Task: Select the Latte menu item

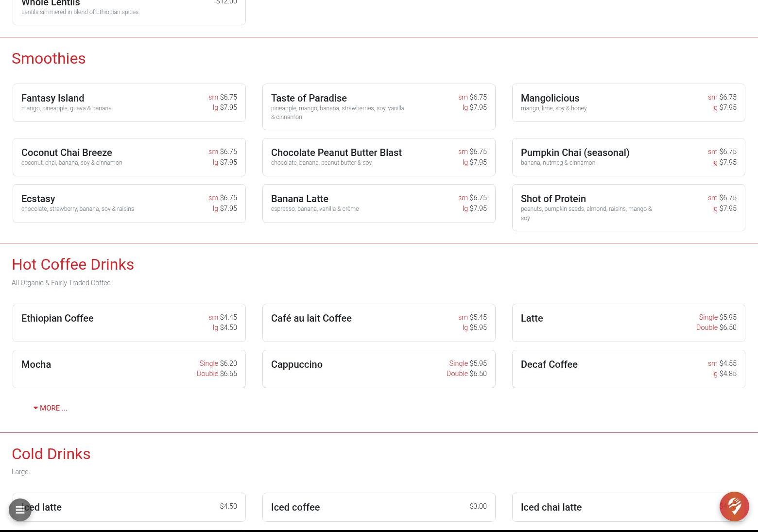Action: click(x=628, y=323)
